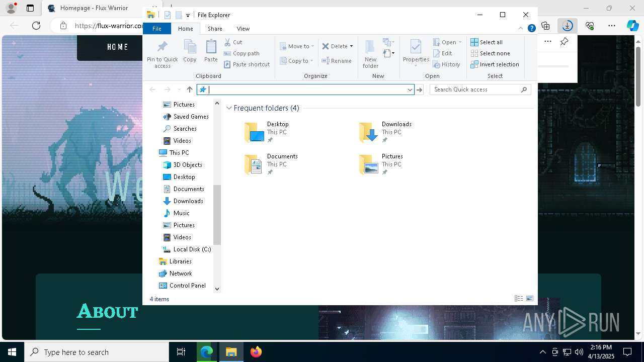Open Edge Settings and more menu

612,26
